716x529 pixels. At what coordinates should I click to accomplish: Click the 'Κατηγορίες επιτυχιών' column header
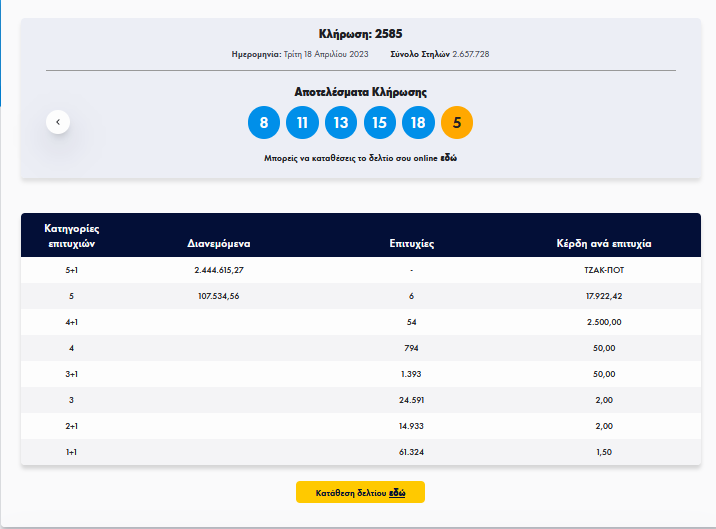tap(72, 236)
